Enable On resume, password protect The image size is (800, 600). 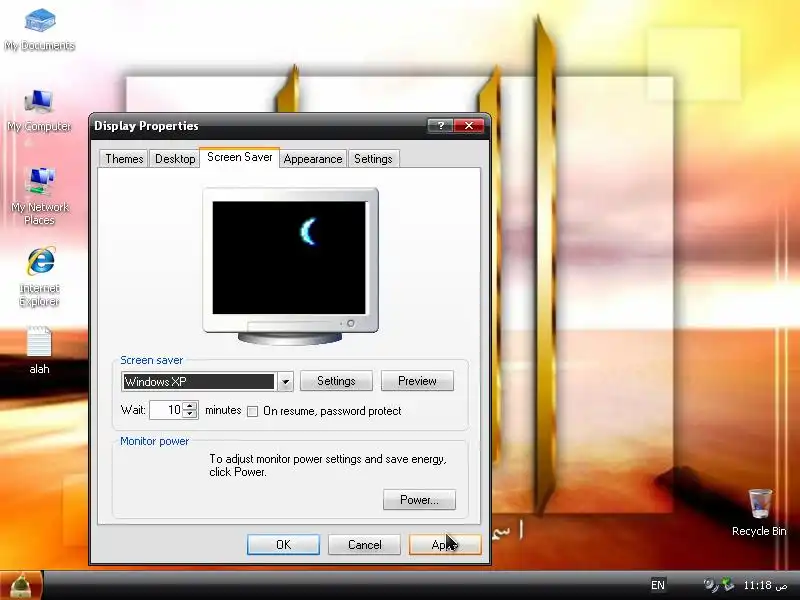pos(253,411)
